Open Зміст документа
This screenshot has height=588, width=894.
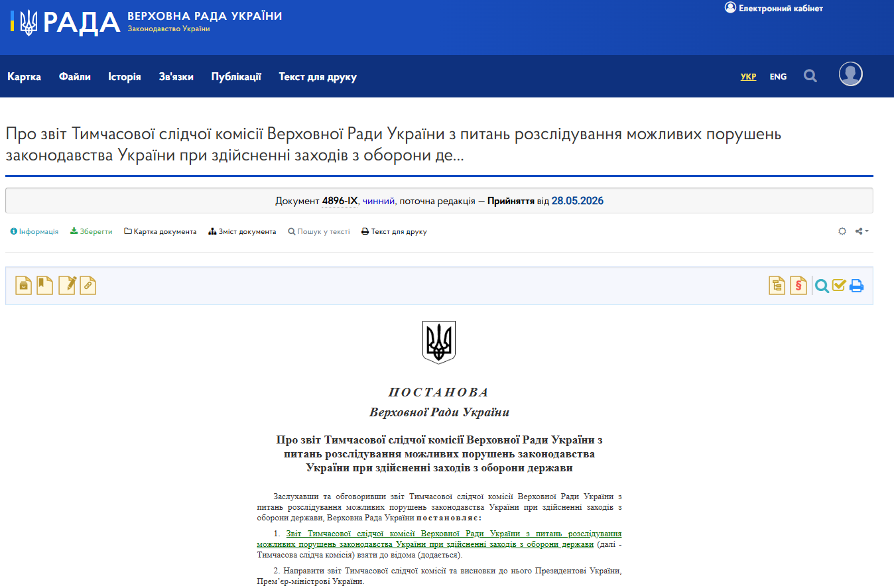(242, 231)
